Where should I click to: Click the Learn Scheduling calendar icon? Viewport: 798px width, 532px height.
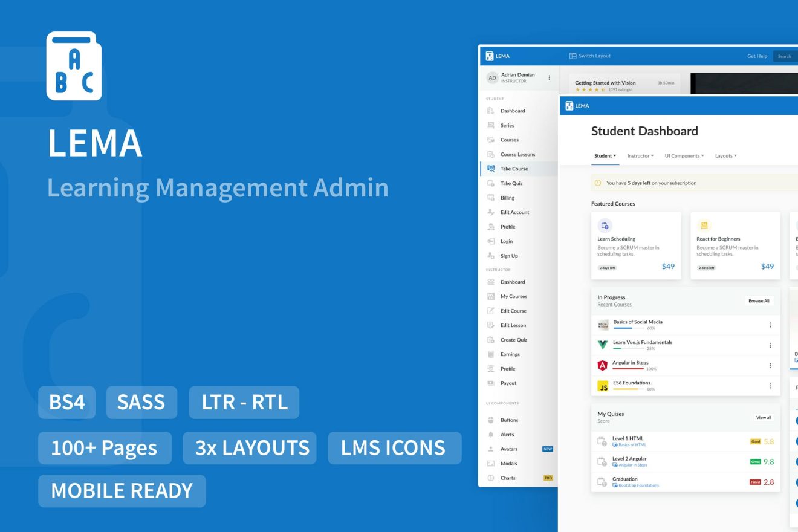(x=605, y=225)
